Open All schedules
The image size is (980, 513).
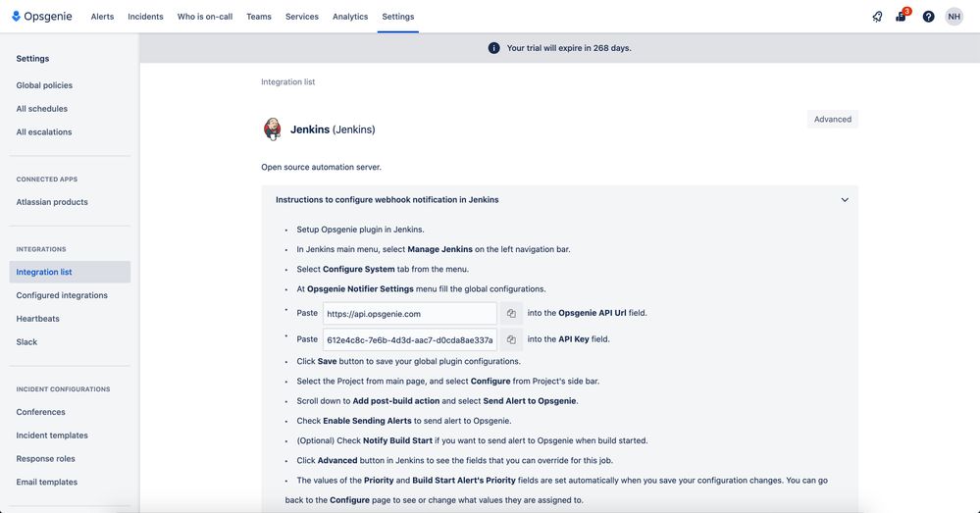pos(42,109)
